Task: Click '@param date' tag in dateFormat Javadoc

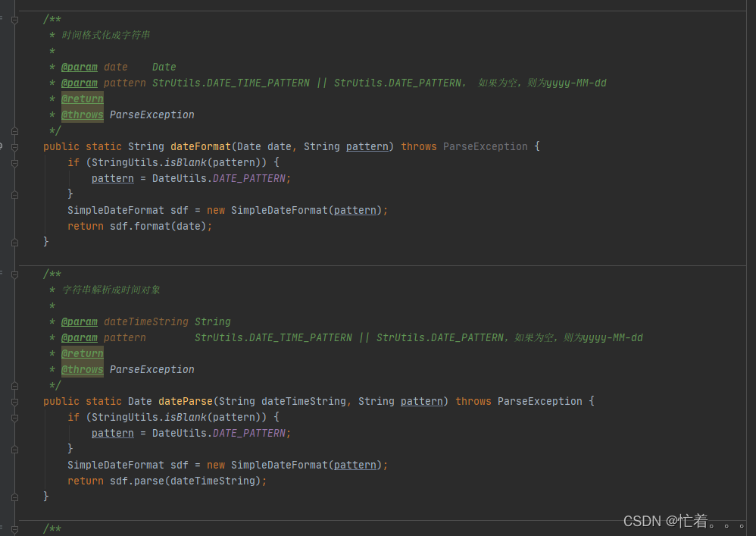Action: coord(95,67)
